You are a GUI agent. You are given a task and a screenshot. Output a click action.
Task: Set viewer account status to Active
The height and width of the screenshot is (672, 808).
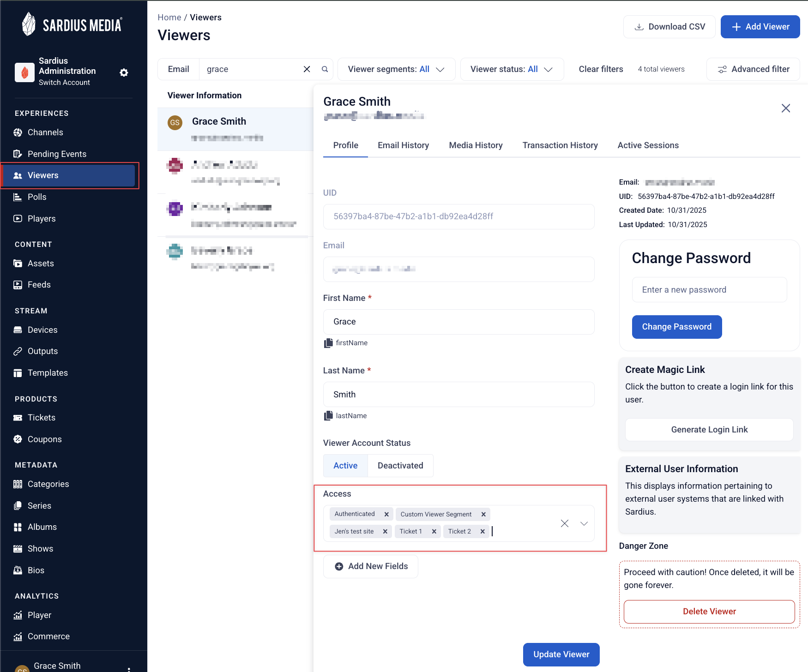point(345,466)
